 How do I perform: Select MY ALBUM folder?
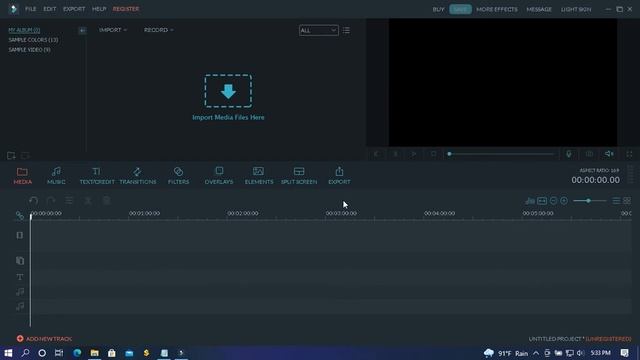(24, 30)
